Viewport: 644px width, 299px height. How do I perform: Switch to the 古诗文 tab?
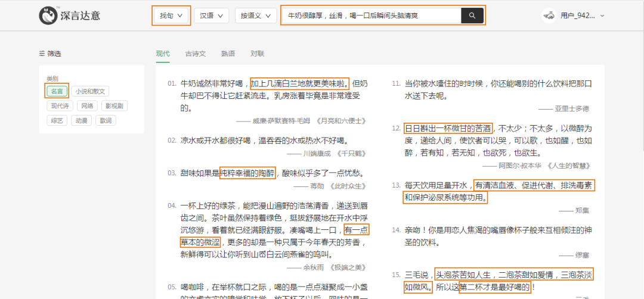point(196,54)
